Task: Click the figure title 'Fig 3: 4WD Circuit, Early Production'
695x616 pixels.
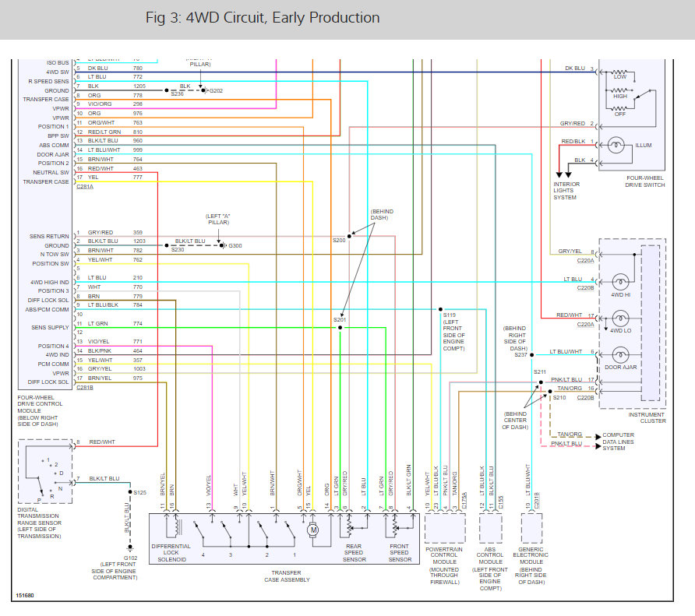Action: [263, 18]
